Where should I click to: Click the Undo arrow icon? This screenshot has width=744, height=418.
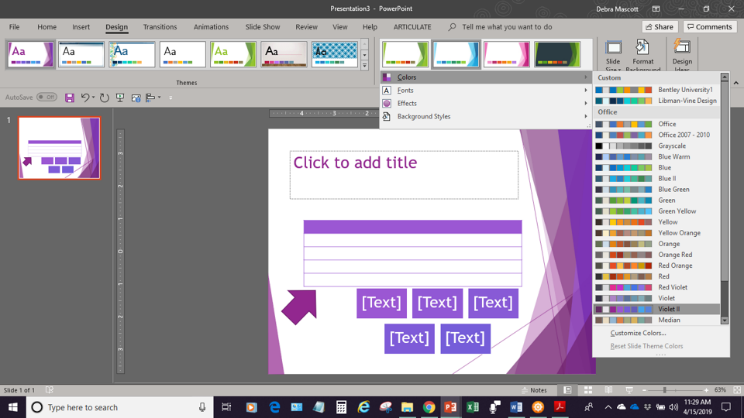(85, 98)
